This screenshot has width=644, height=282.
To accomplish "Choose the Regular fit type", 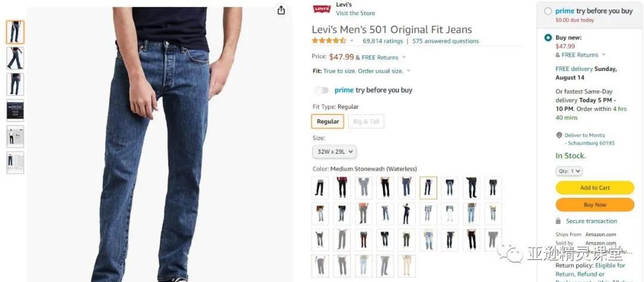I will click(327, 122).
